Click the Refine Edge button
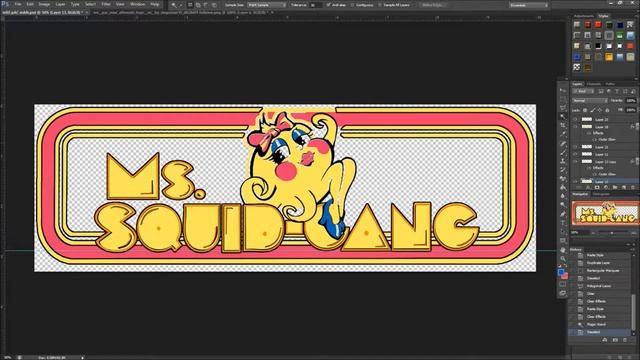 point(433,5)
